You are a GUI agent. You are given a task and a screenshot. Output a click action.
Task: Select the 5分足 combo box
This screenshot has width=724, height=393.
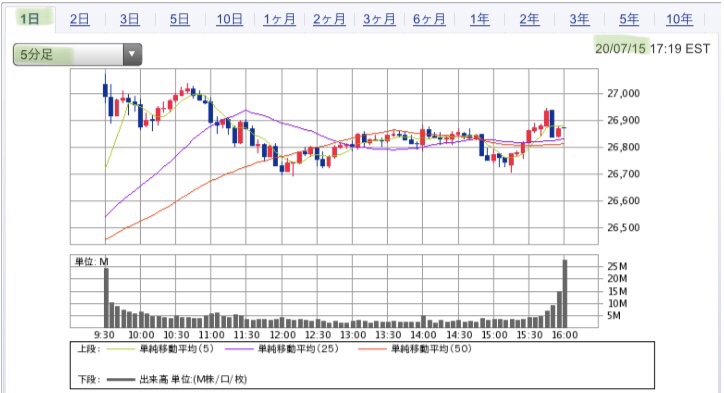tap(77, 54)
